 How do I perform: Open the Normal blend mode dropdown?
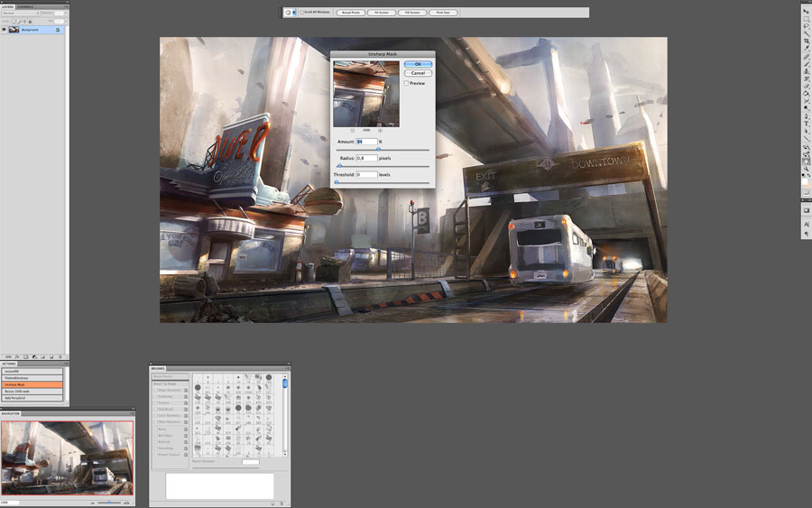coord(21,13)
